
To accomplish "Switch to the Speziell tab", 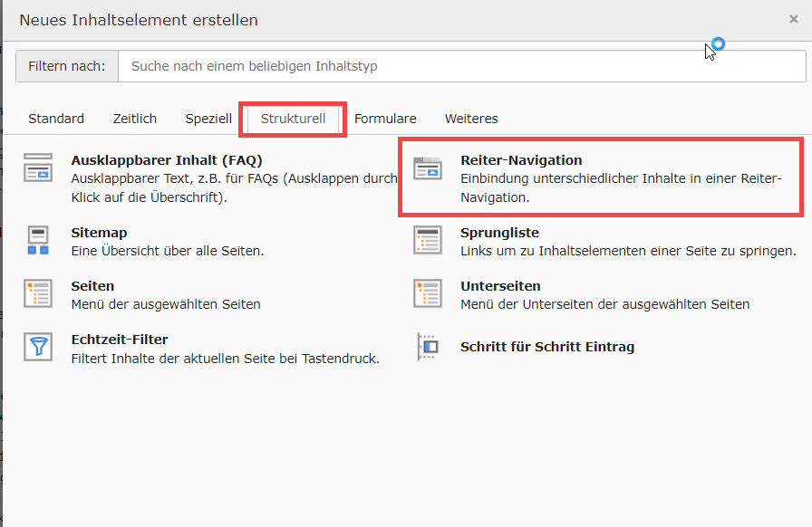I will 208,119.
